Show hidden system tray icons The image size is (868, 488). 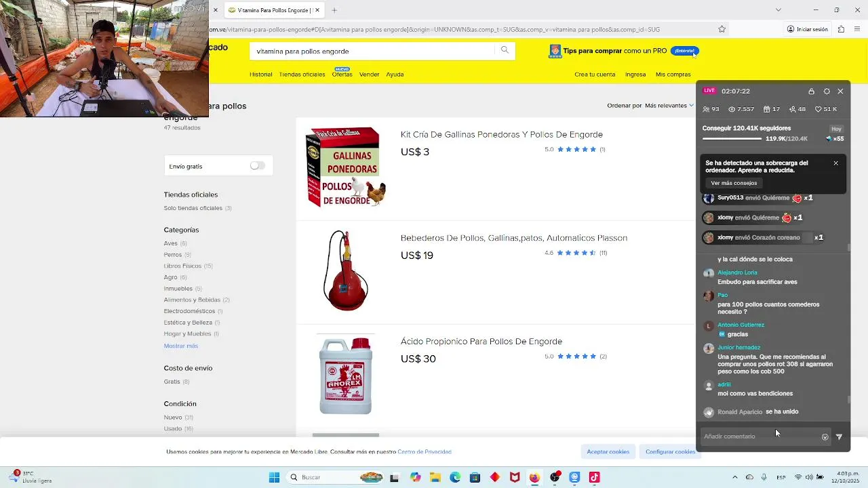click(734, 477)
